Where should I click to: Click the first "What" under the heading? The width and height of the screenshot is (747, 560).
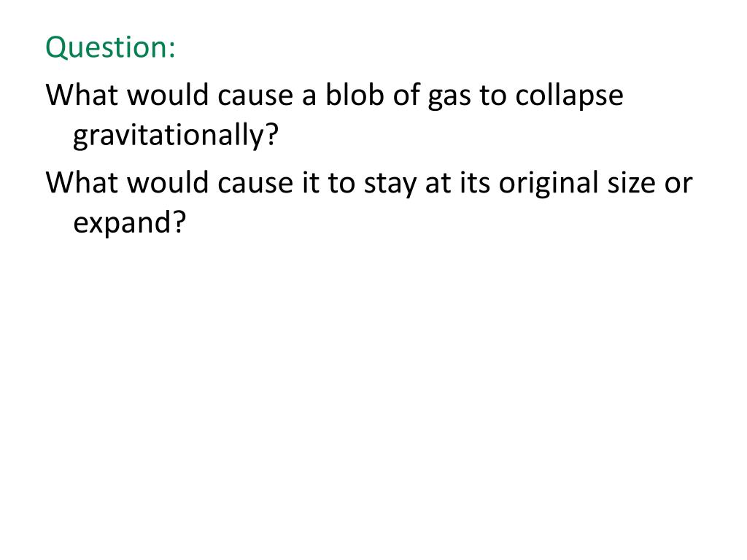(x=82, y=94)
